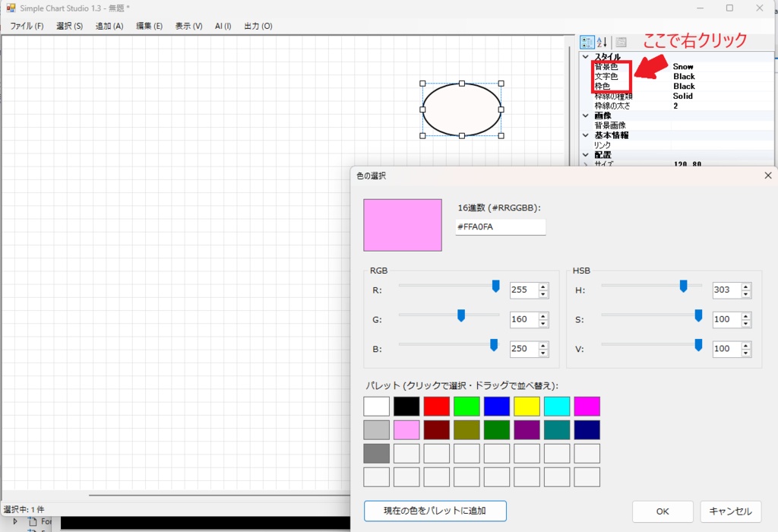Click the hex color #FFA0FA input field

500,226
